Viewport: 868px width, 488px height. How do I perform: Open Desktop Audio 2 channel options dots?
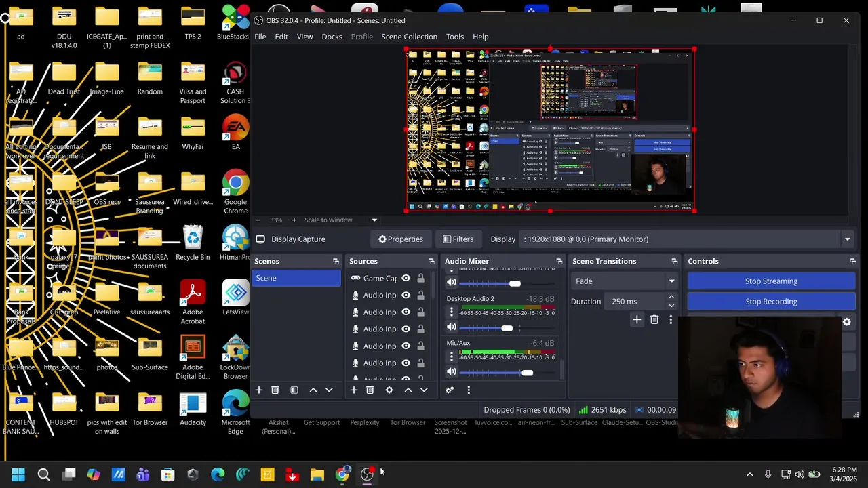452,312
